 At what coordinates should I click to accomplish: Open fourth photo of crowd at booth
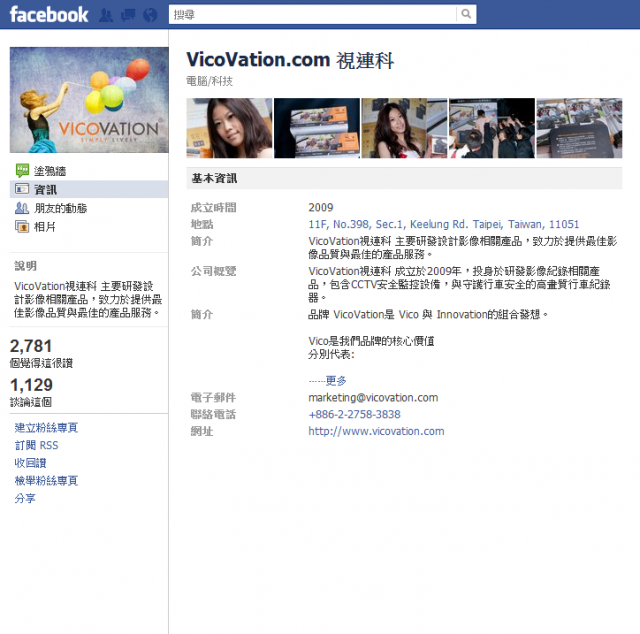(x=492, y=128)
